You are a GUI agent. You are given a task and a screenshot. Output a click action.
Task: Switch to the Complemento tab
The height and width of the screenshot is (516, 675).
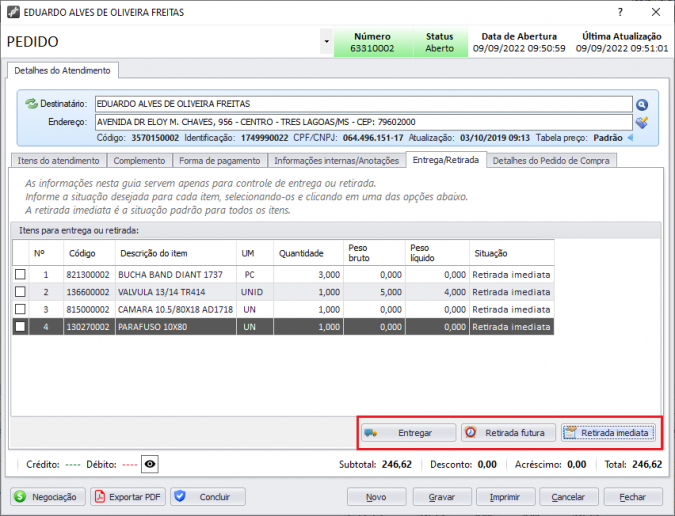139,161
